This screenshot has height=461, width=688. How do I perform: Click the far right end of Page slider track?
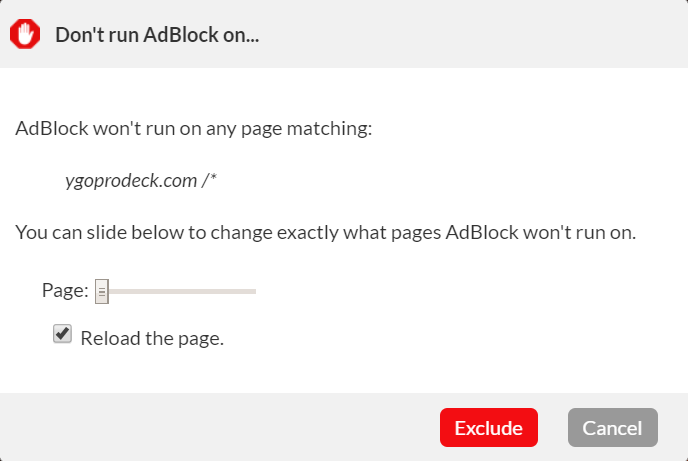click(254, 291)
